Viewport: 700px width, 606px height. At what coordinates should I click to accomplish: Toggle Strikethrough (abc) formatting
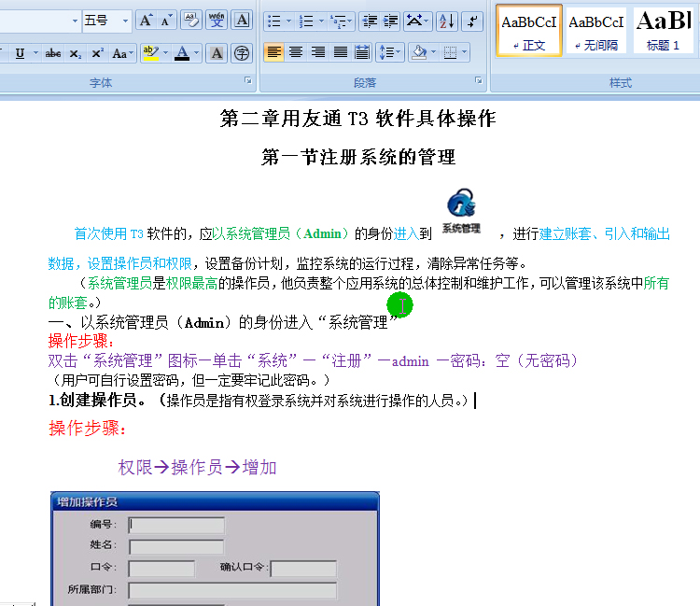point(52,53)
